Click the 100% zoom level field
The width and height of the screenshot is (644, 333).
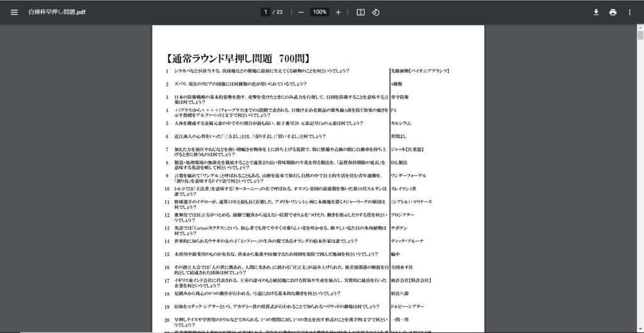pyautogui.click(x=319, y=12)
